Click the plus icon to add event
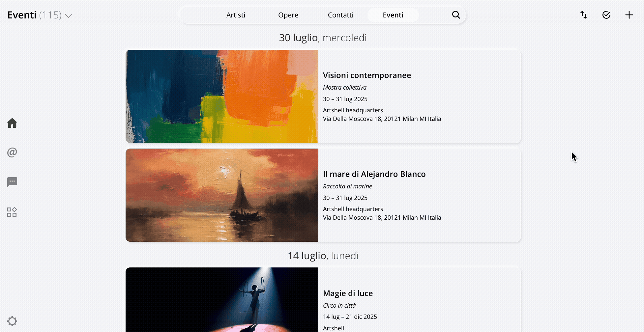 pyautogui.click(x=629, y=15)
